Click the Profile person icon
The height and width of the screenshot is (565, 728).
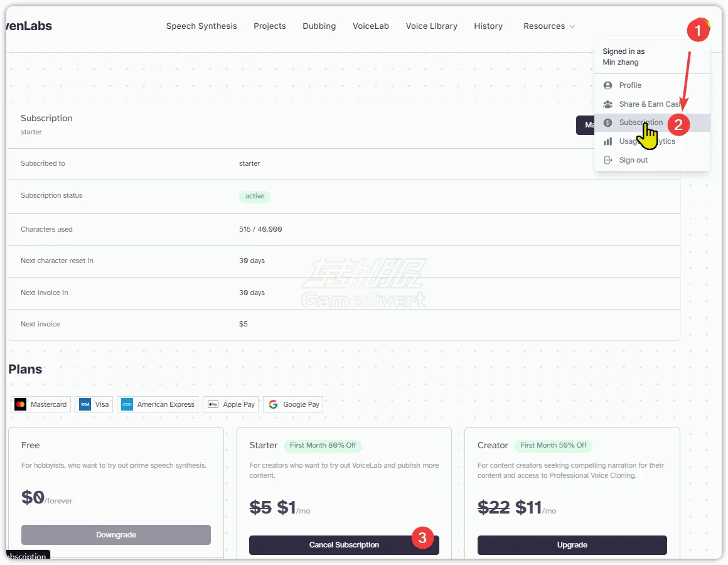coord(608,85)
